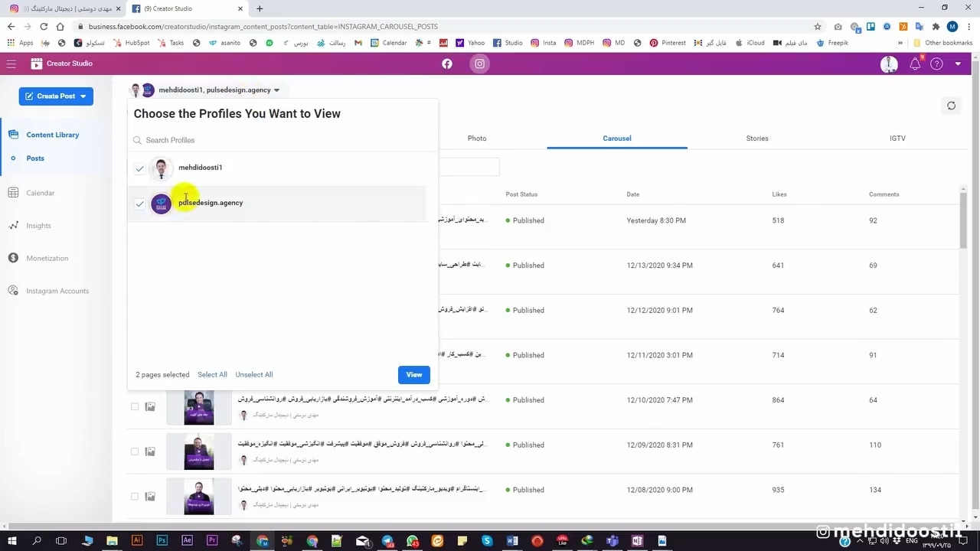Open Calendar in the left sidebar
This screenshot has height=551, width=980.
point(40,193)
